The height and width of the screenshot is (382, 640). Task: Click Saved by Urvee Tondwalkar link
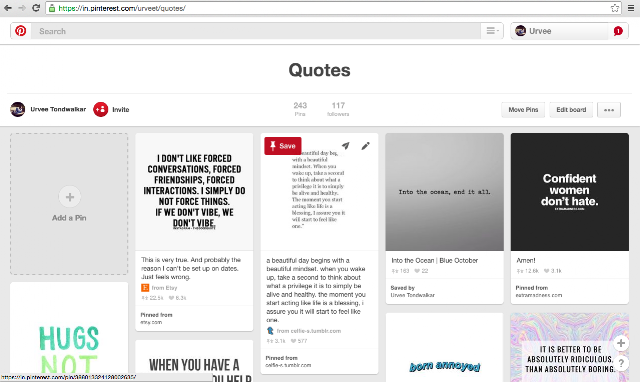pos(413,291)
